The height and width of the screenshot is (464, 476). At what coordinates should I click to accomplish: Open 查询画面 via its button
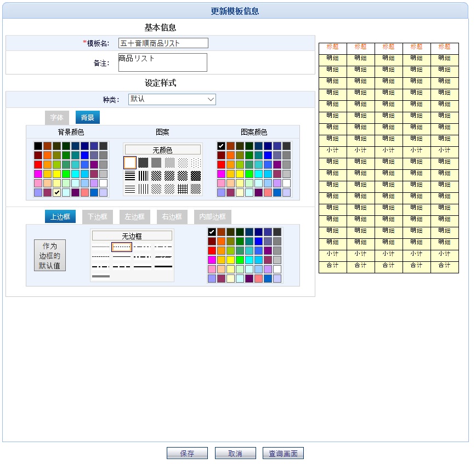[283, 454]
